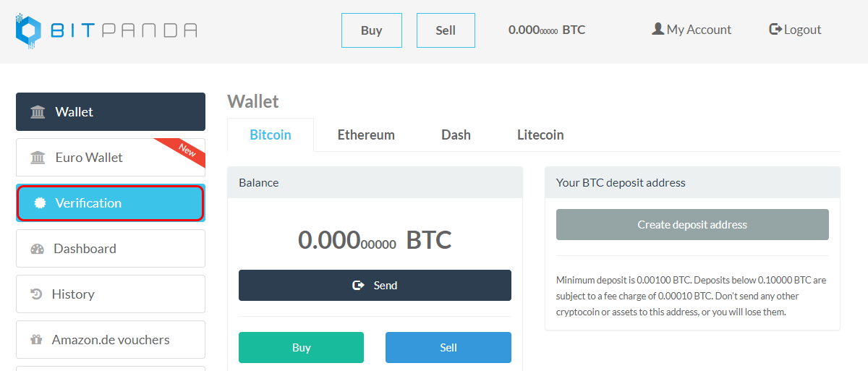The width and height of the screenshot is (868, 371).
Task: Click the gift icon beside Amazon.de vouchers
Action: point(36,340)
